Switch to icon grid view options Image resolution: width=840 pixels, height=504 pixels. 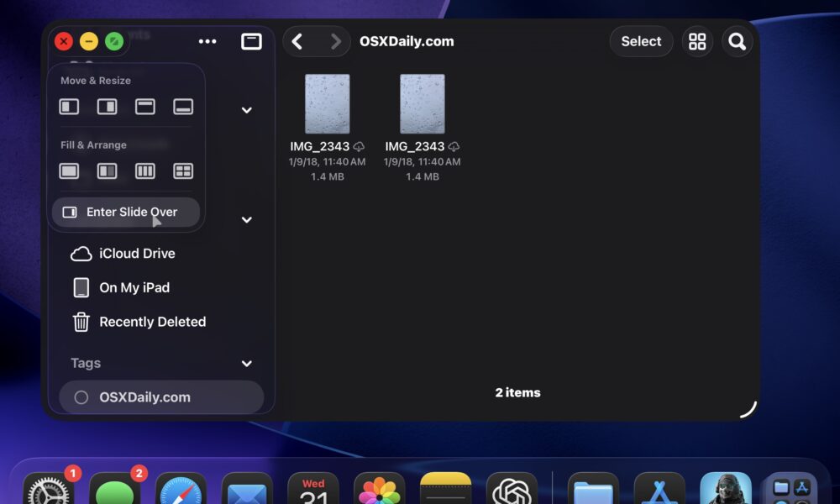tap(697, 42)
